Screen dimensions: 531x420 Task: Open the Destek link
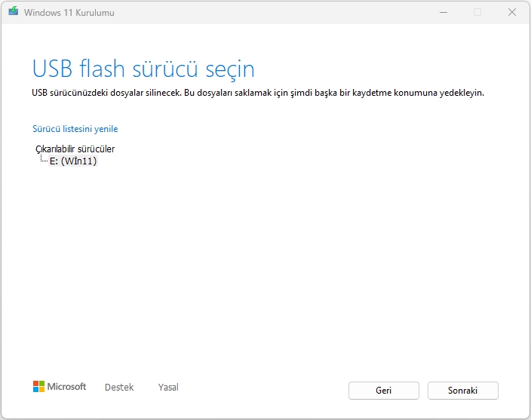[119, 387]
